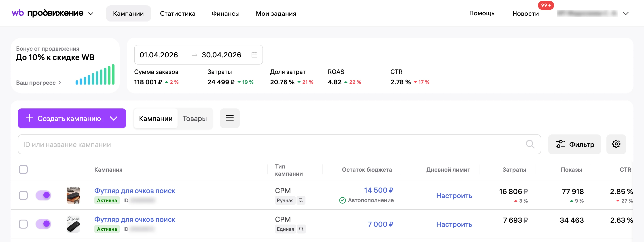Select the Кампании view tab below
Image resolution: width=644 pixels, height=242 pixels.
[155, 119]
